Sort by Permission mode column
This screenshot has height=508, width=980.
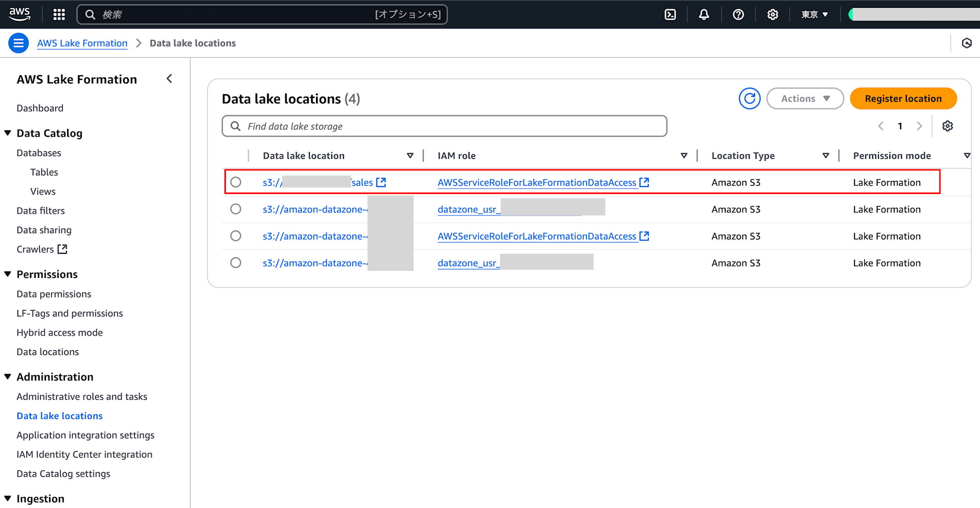[x=967, y=156]
